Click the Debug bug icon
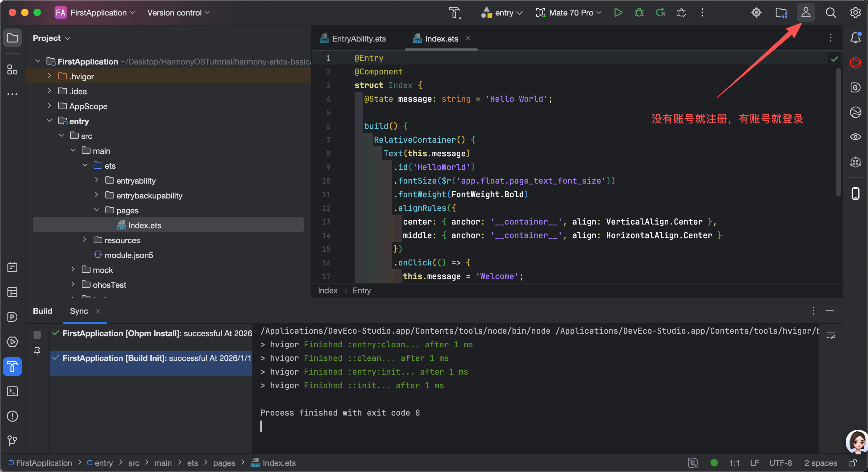Viewport: 868px width, 472px height. [639, 13]
